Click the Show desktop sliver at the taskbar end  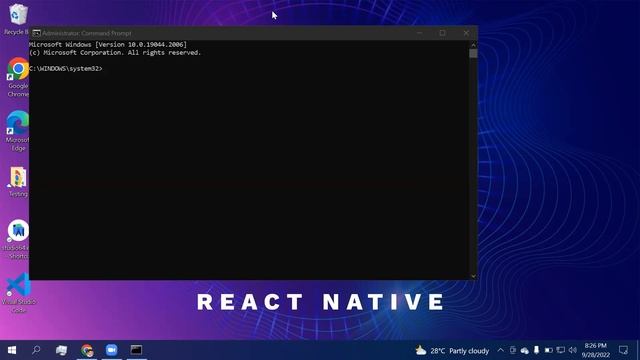(x=638, y=350)
